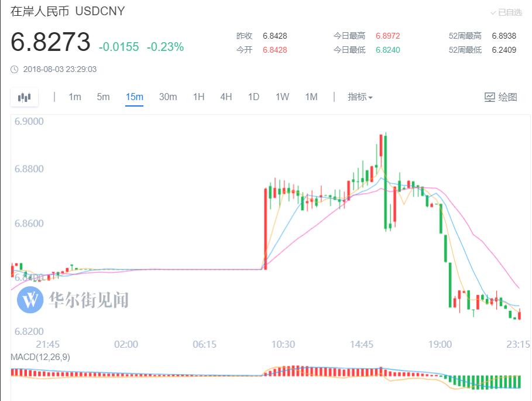
Task: Switch to the 1D daily chart
Action: (253, 97)
